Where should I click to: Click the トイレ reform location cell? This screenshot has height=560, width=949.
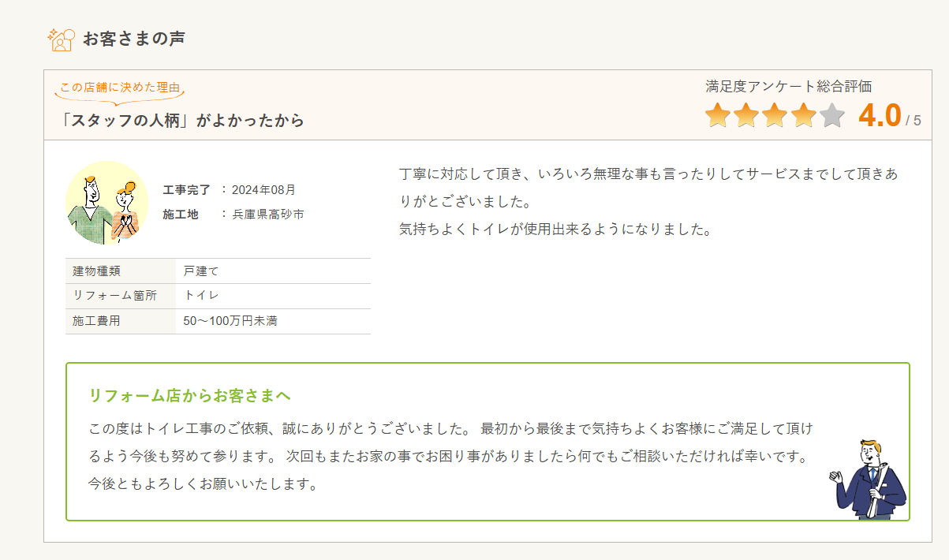click(x=201, y=296)
